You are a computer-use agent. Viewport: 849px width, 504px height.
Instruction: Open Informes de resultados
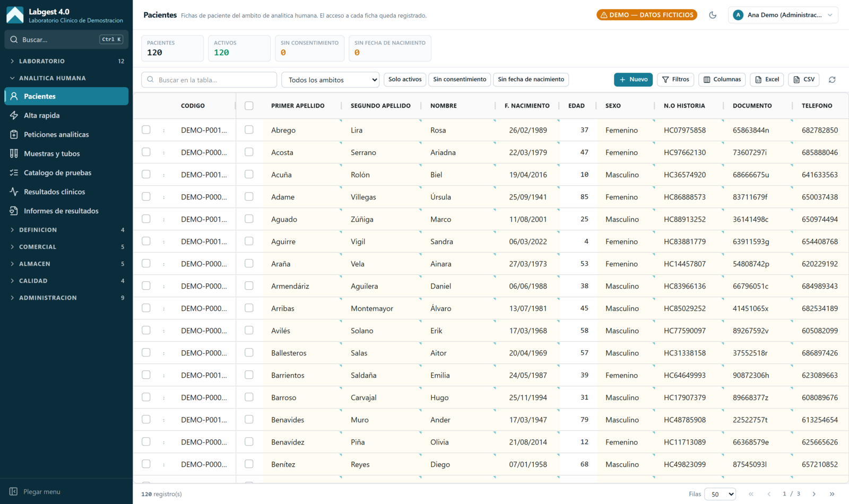click(66, 211)
